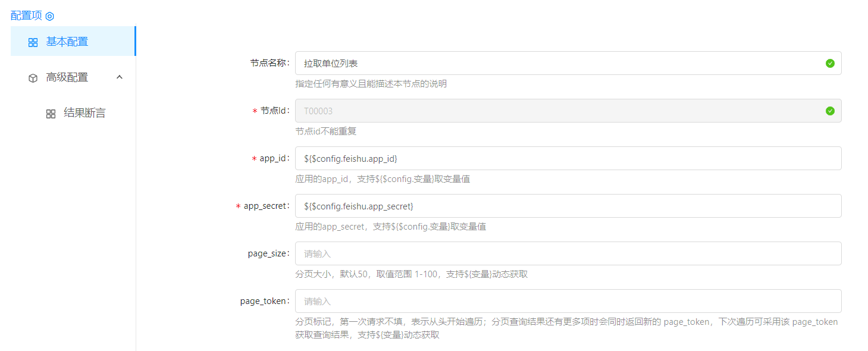Click the 高级配置 menu label
Screen dimensions: 868x351
click(67, 77)
